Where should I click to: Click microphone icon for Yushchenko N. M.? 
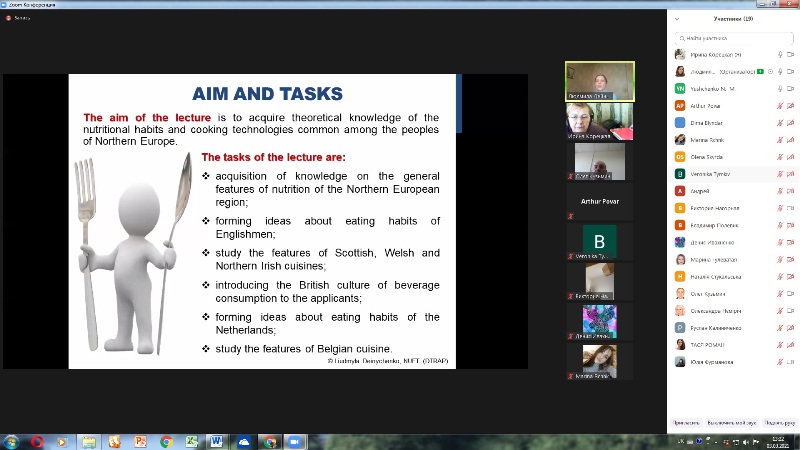[x=780, y=89]
